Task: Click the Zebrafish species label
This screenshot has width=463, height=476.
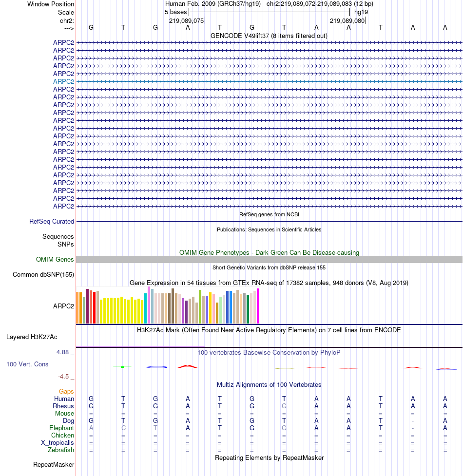Action: tap(61, 450)
